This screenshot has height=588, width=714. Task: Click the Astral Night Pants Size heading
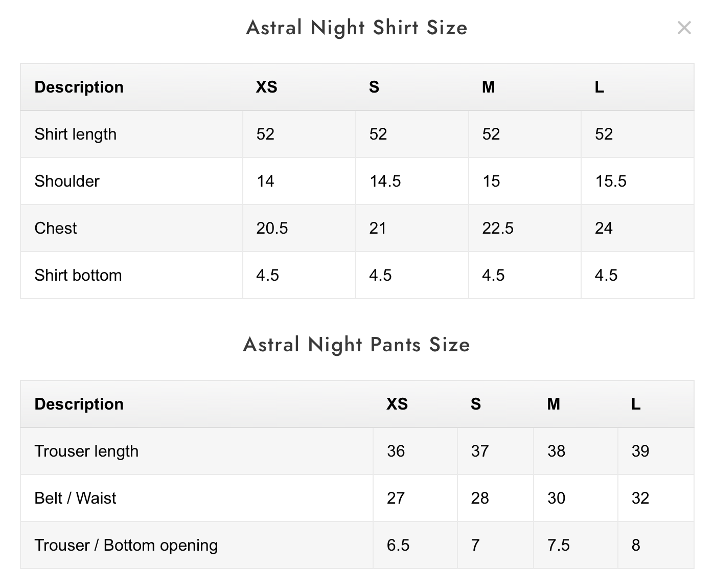pyautogui.click(x=357, y=345)
